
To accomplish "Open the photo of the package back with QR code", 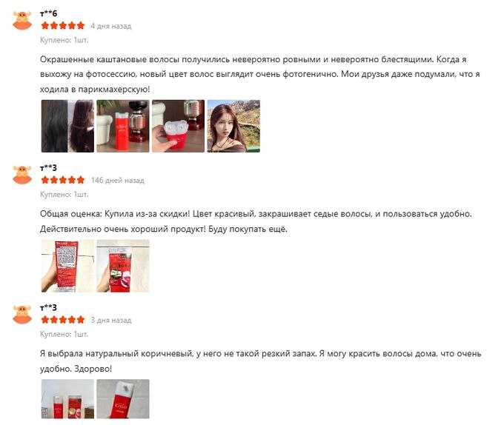I will coord(68,266).
